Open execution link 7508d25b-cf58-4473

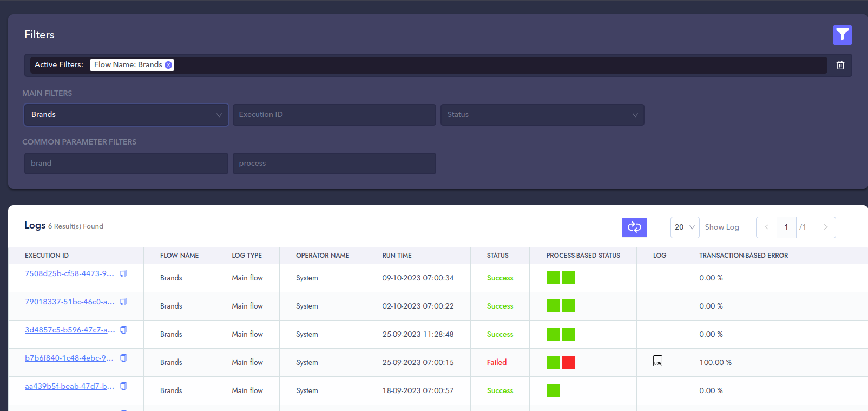pos(69,273)
